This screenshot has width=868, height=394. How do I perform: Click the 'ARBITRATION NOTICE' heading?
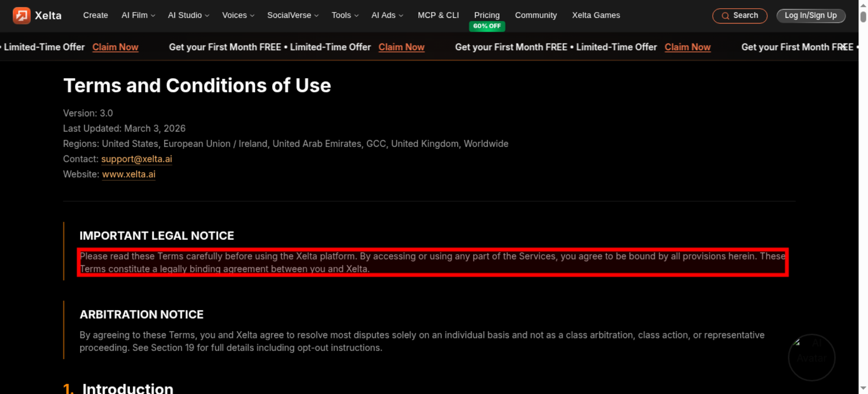coord(141,315)
